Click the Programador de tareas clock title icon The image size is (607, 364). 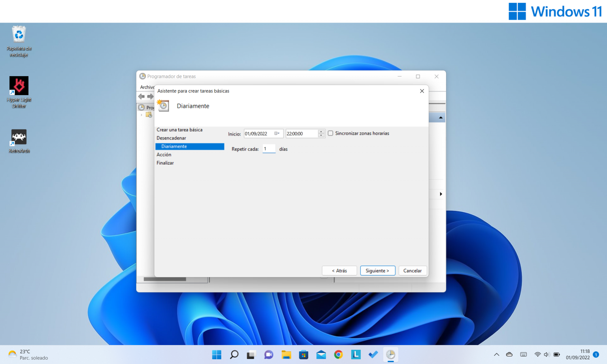click(x=143, y=76)
